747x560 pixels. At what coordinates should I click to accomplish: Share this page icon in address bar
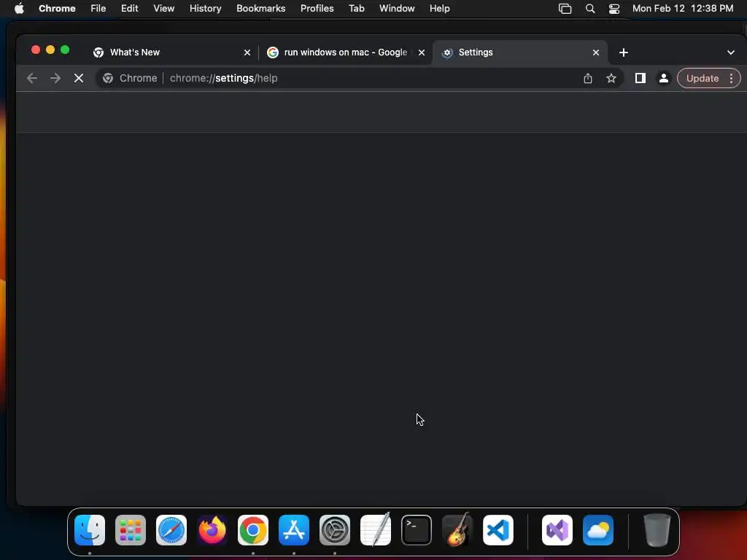coord(588,78)
